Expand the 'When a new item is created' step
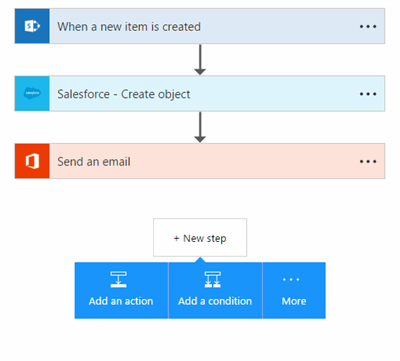Viewport: 400px width, 361px height. pos(200,26)
